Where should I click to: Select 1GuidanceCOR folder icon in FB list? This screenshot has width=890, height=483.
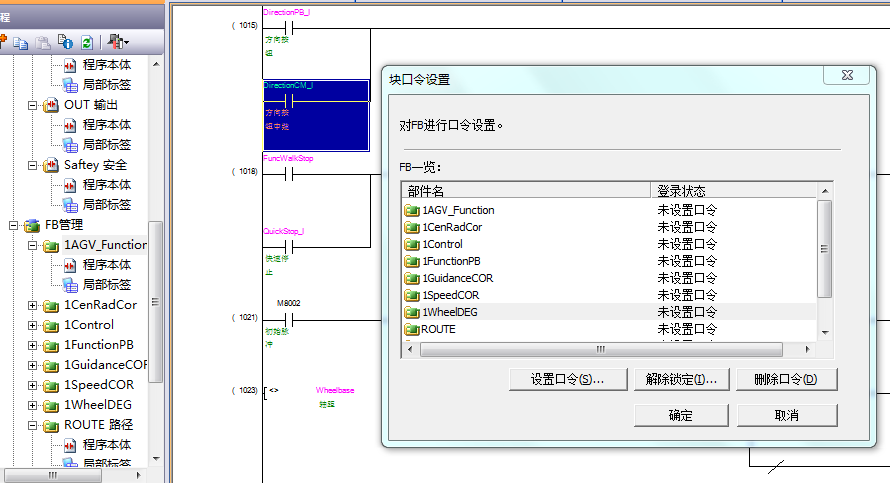coord(411,278)
